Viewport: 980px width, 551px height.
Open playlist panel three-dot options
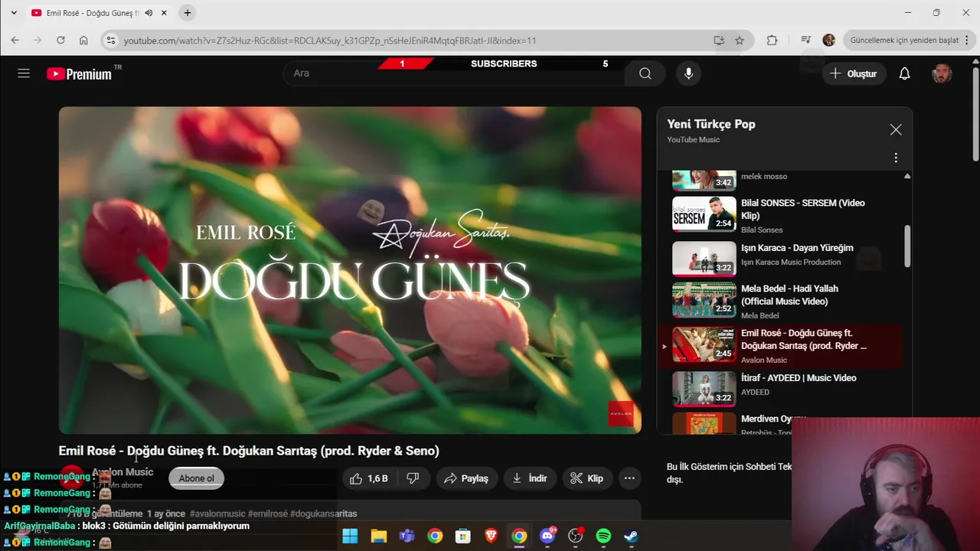click(896, 158)
